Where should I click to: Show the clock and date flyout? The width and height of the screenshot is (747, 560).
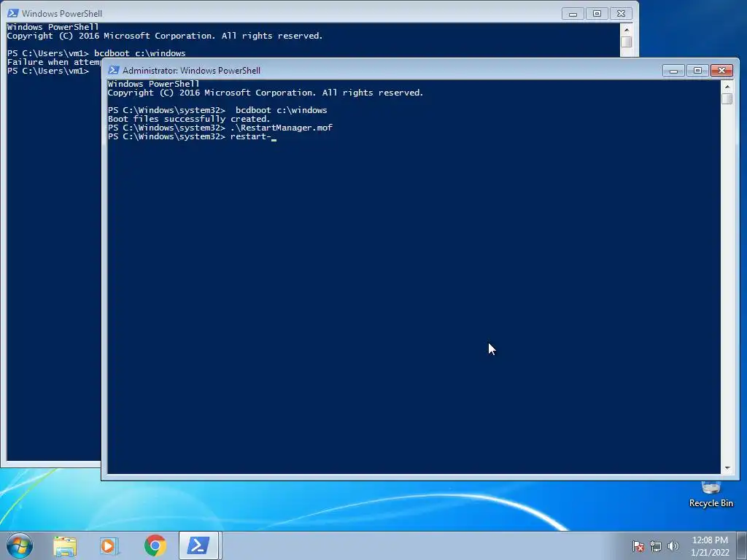pos(710,546)
